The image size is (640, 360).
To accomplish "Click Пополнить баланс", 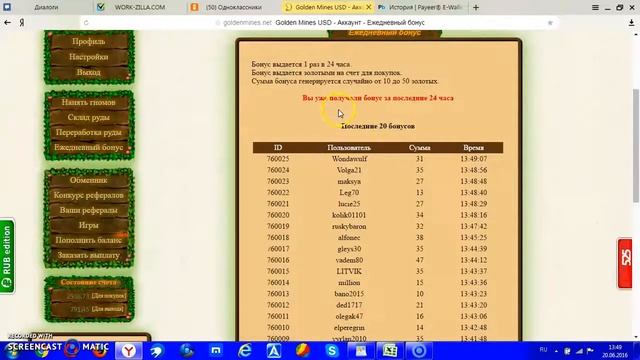I will pyautogui.click(x=89, y=240).
